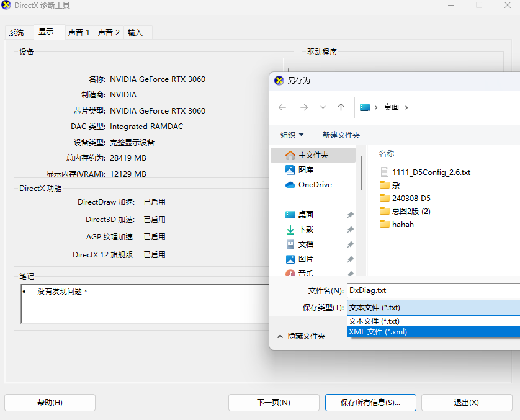
Task: Select file 1111_D5Config_2.6.txt
Action: click(431, 172)
